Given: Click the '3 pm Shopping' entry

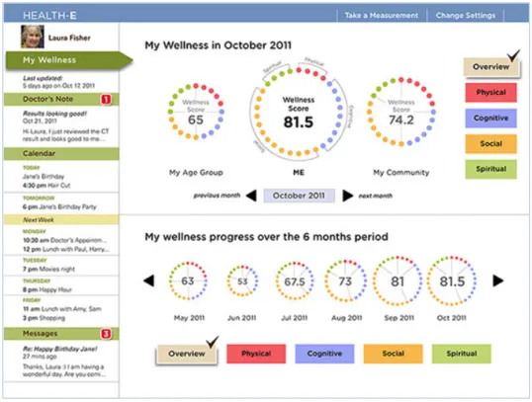Looking at the screenshot, I should click(x=44, y=318).
